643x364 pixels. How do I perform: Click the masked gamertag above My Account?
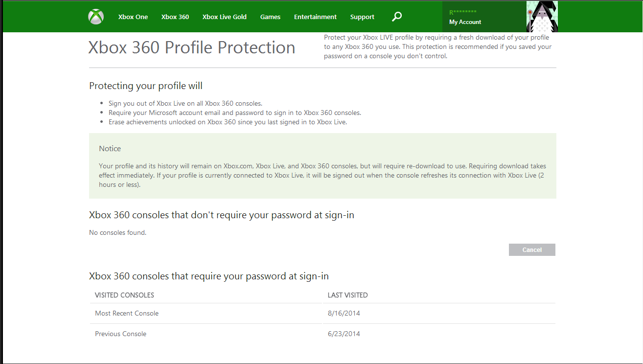pyautogui.click(x=462, y=12)
